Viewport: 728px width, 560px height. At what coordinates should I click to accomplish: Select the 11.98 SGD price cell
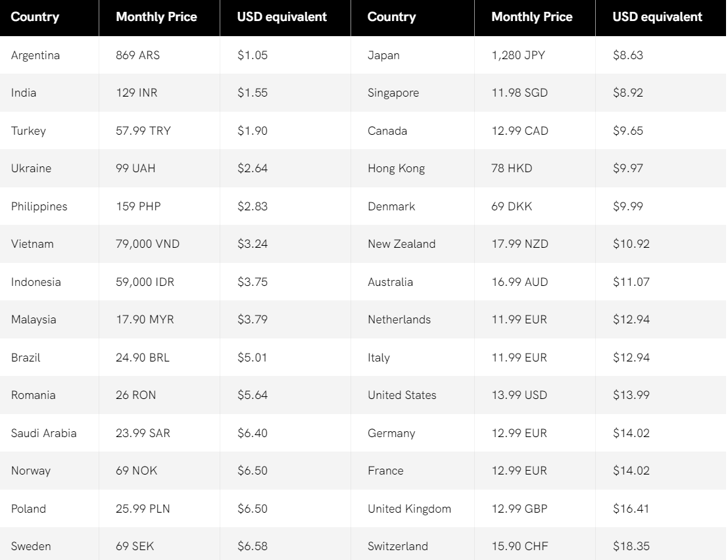(535, 93)
